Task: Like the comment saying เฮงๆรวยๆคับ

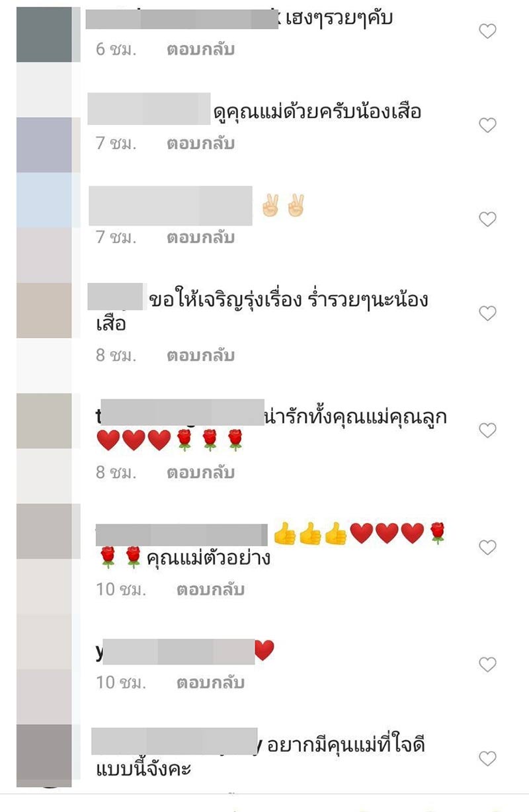Action: [x=487, y=31]
